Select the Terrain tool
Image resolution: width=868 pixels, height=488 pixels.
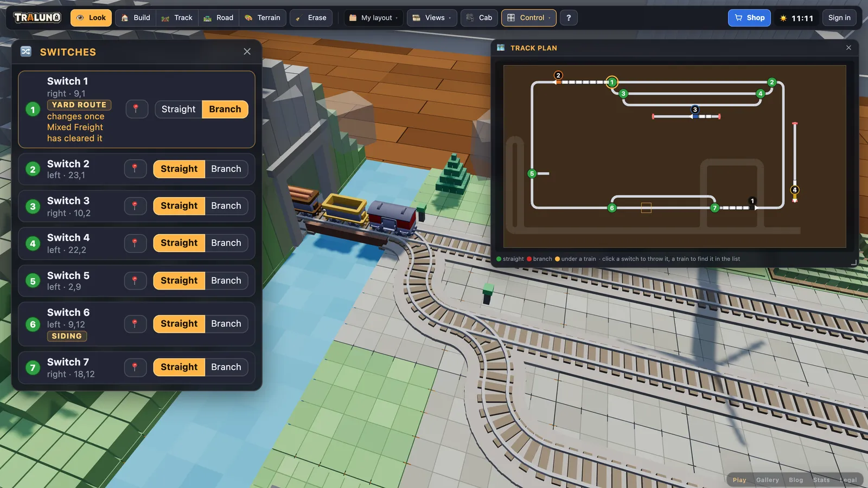[x=263, y=18]
